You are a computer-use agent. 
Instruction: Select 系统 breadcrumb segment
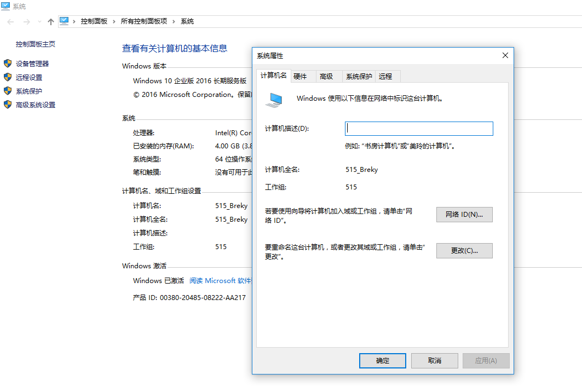pos(187,21)
